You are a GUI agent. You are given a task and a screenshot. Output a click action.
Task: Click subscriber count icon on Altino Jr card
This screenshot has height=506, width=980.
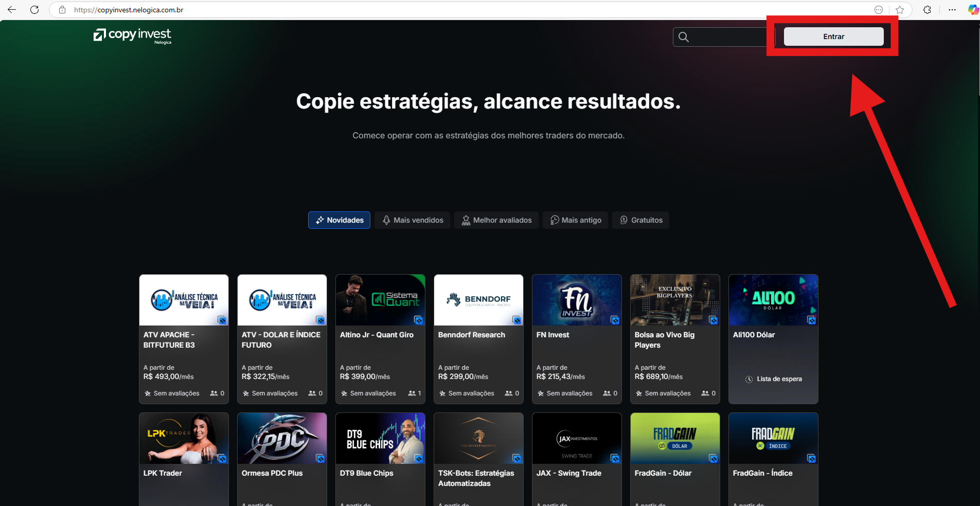[412, 393]
